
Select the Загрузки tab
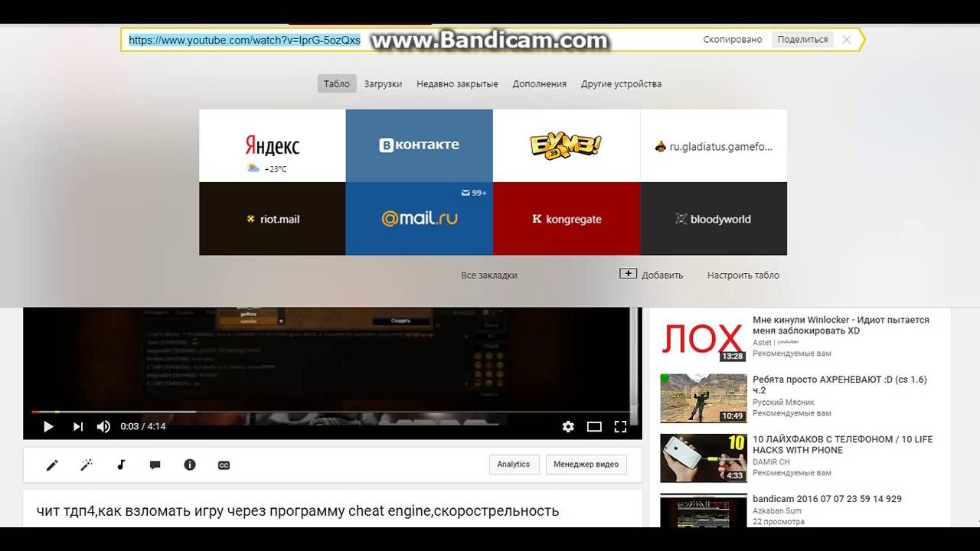click(x=383, y=83)
